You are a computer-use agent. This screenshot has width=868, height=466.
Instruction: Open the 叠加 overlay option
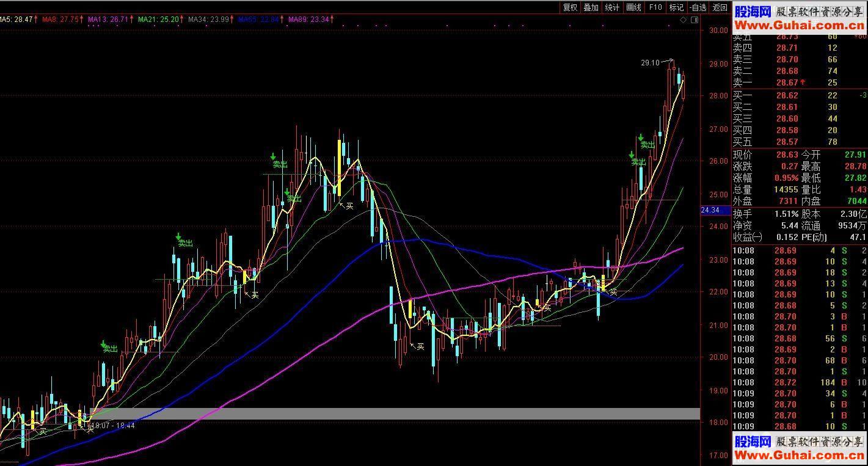pos(591,7)
